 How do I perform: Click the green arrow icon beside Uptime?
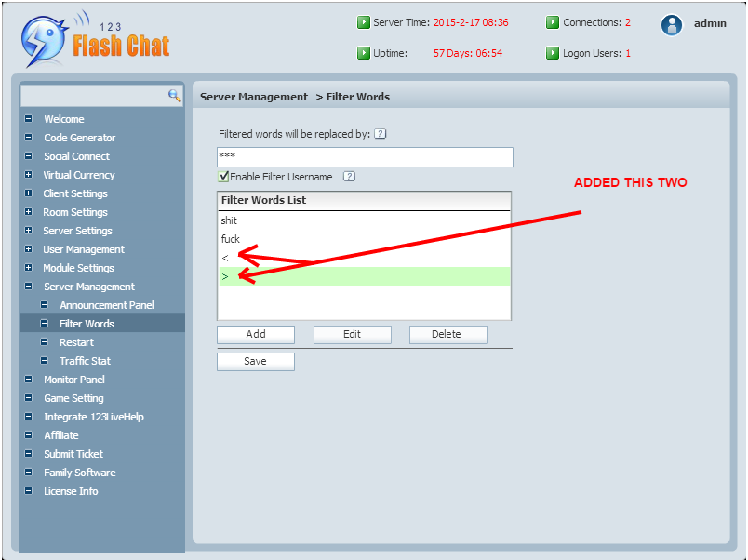pos(364,53)
